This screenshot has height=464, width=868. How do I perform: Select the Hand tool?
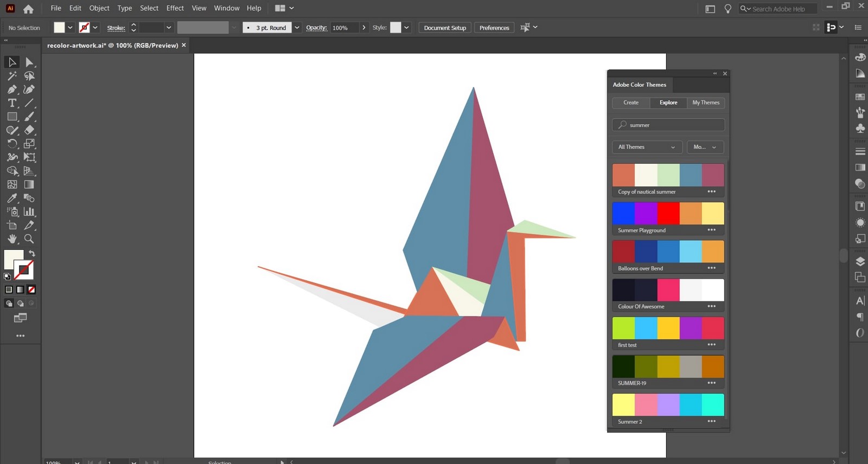(12, 239)
